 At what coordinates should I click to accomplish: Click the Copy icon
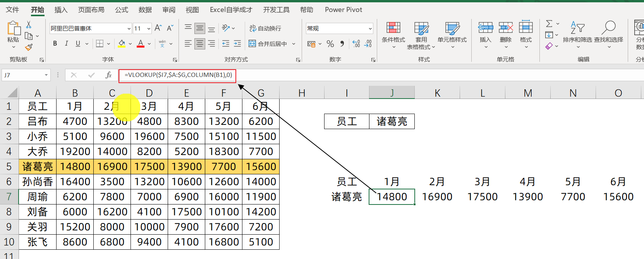tap(29, 36)
